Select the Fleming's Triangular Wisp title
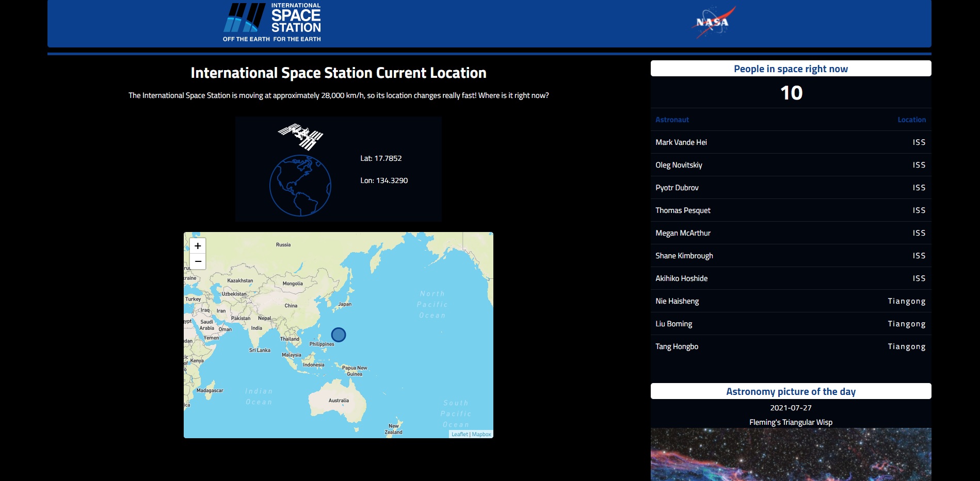Screen dimensions: 980x481 (791, 422)
